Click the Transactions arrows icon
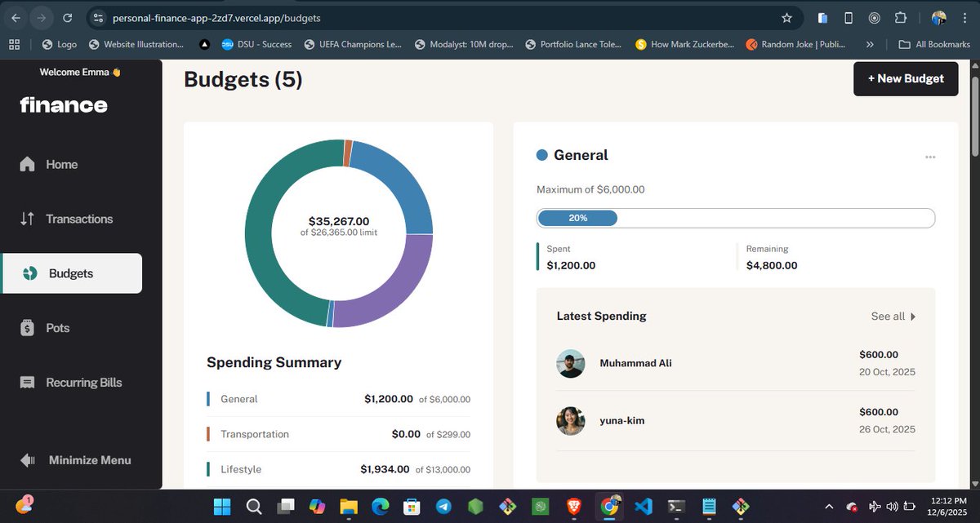This screenshot has width=980, height=523. (x=27, y=219)
